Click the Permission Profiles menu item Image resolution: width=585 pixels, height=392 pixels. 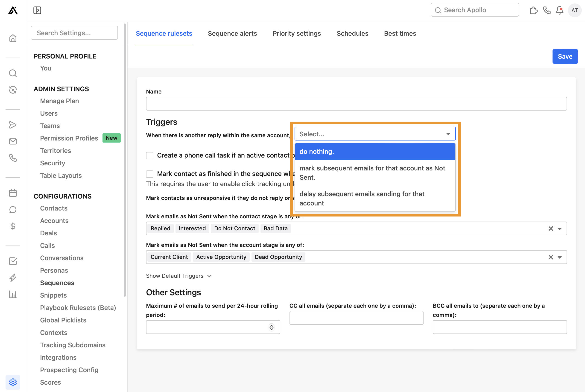coord(69,138)
